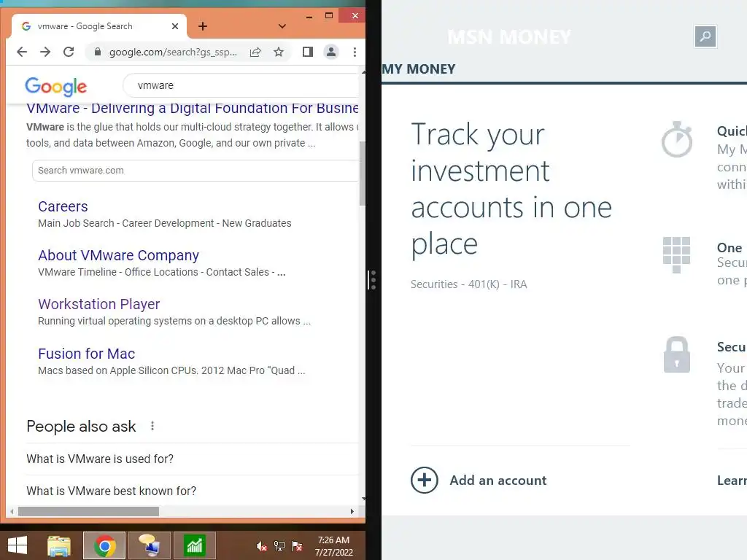Click the MSN Money search icon
747x560 pixels.
(705, 36)
